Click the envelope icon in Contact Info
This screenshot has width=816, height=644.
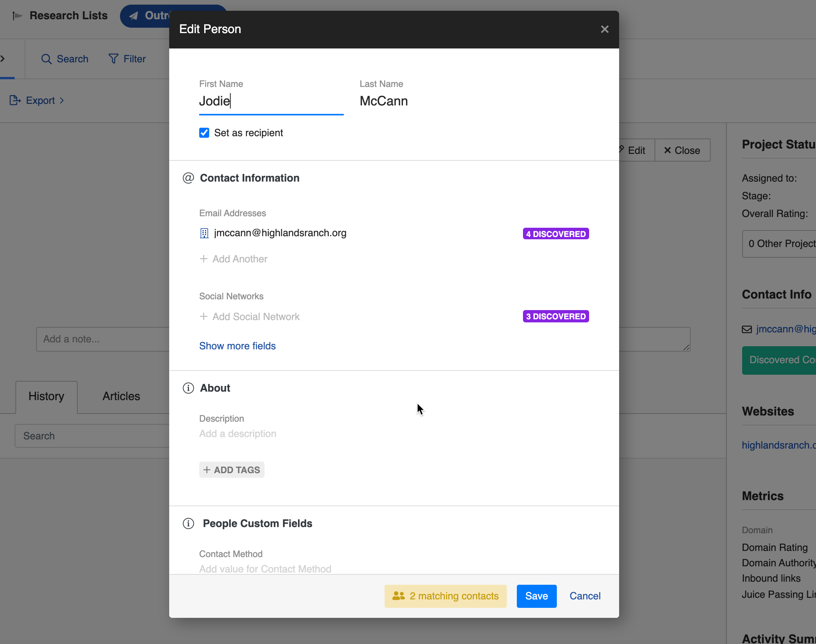coord(747,329)
